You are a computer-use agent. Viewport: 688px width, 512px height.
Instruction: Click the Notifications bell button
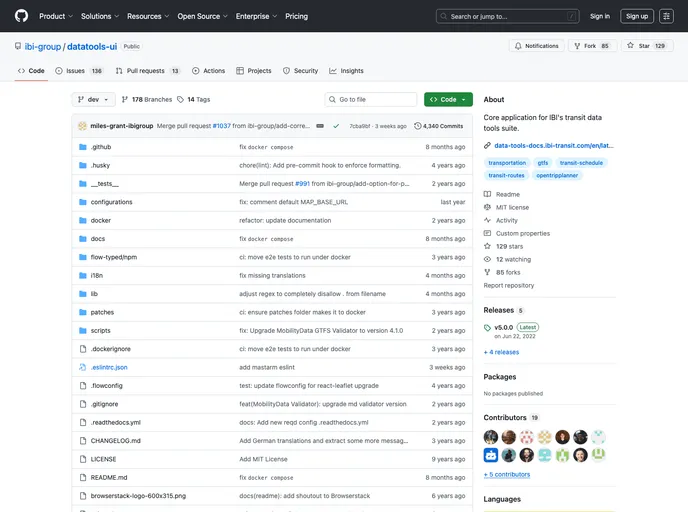[537, 46]
